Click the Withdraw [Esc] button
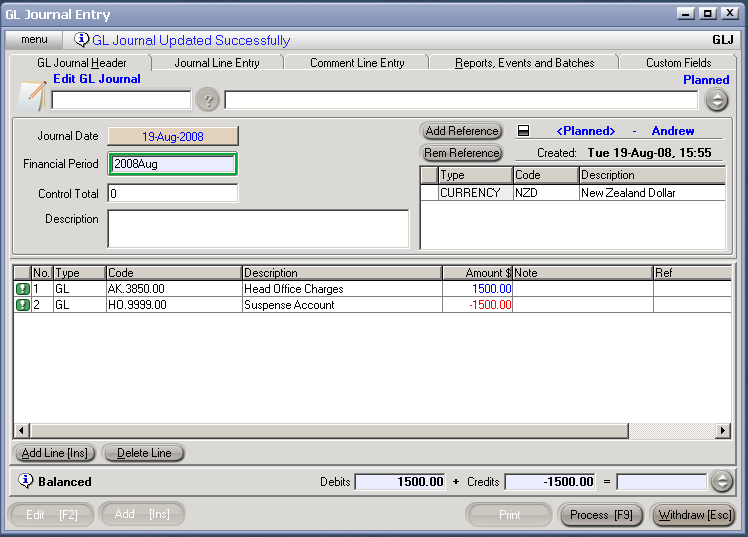 (695, 515)
